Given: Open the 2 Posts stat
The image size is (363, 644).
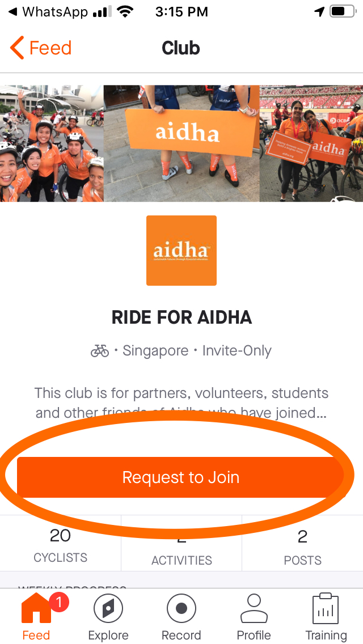Looking at the screenshot, I should pos(302,546).
